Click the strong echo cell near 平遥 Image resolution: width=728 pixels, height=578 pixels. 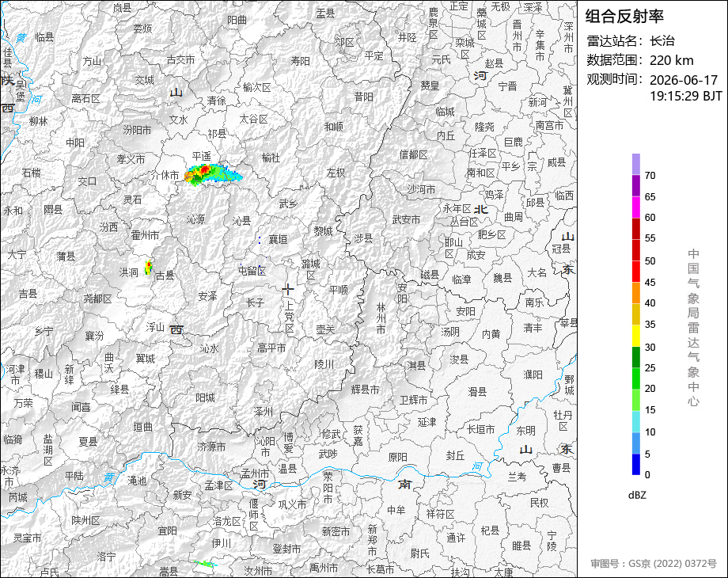click(x=213, y=174)
